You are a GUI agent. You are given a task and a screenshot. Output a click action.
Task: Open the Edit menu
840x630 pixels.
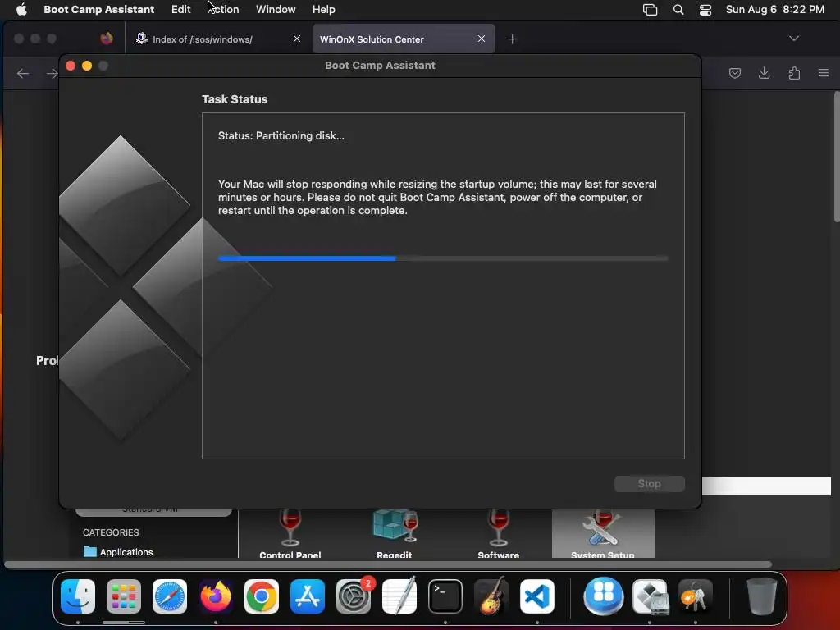180,9
